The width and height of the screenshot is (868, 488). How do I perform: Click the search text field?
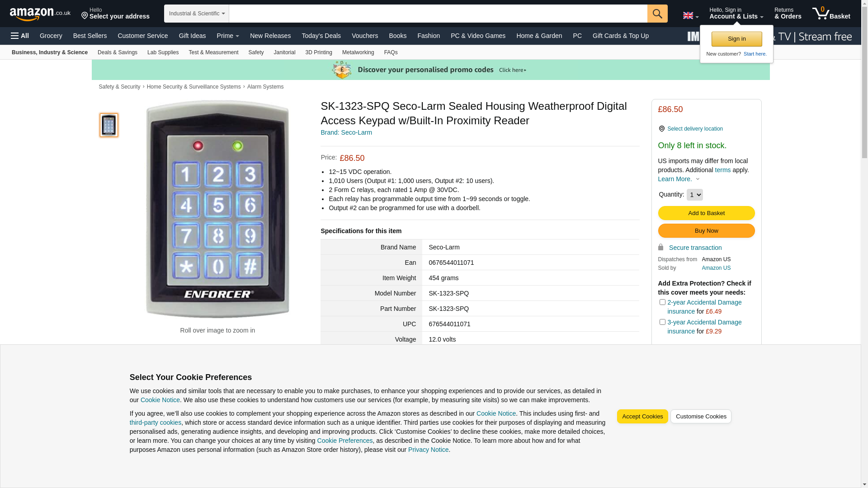[x=438, y=14]
